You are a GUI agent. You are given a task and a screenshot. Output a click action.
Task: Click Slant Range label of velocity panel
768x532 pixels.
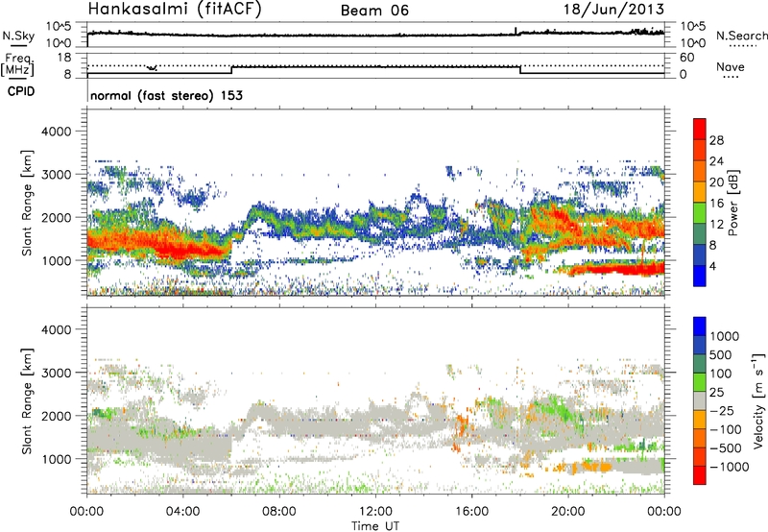pos(27,400)
